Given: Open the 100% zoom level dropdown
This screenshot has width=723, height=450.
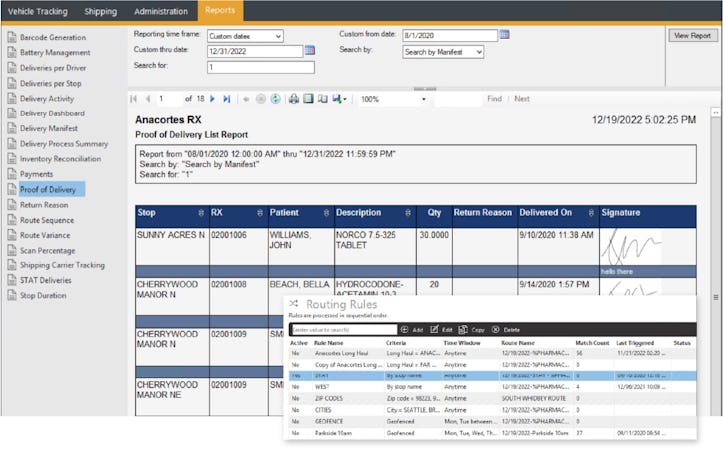Looking at the screenshot, I should click(x=424, y=99).
